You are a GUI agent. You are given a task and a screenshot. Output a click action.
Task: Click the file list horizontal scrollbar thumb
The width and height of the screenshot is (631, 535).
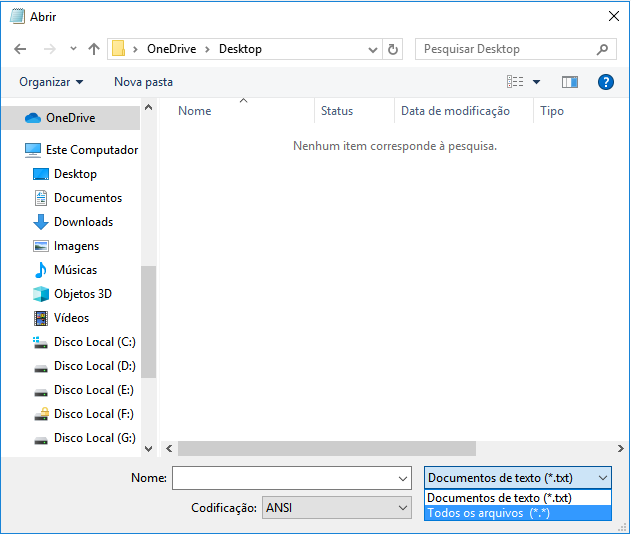tap(327, 448)
